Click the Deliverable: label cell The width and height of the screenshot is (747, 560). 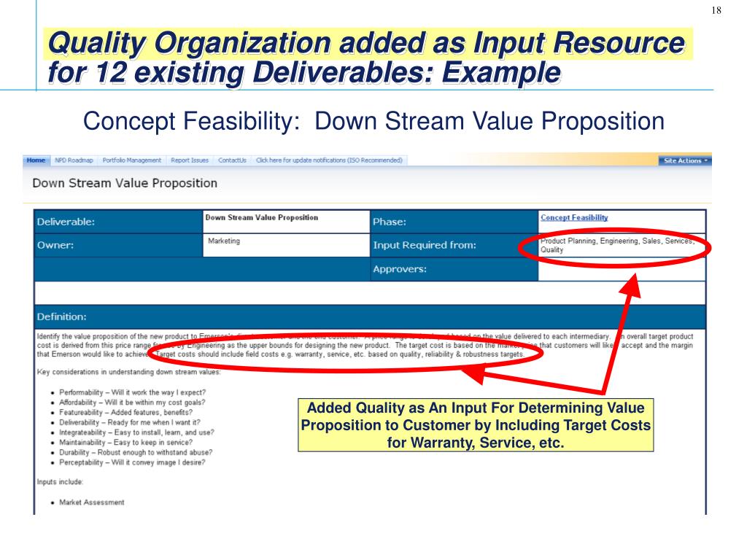[119, 222]
